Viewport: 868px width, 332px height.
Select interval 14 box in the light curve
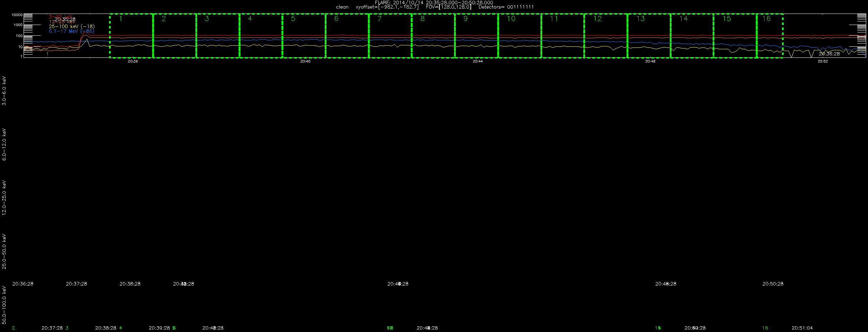pos(692,36)
